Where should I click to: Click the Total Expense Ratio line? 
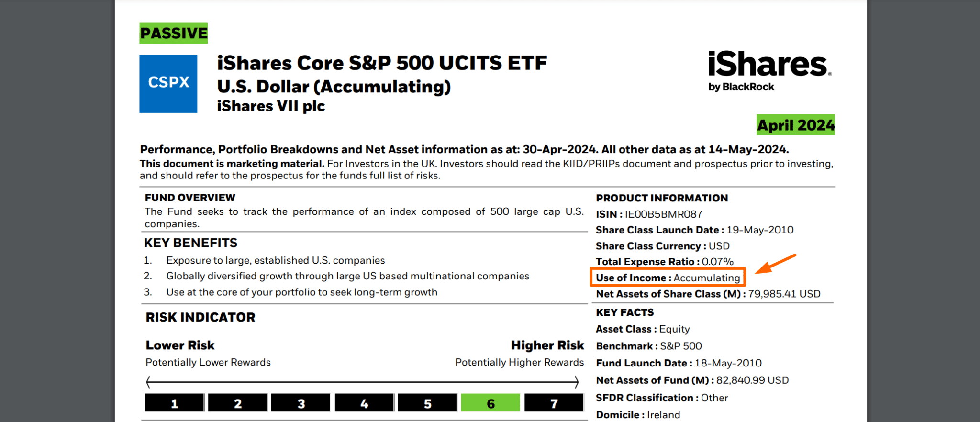664,261
